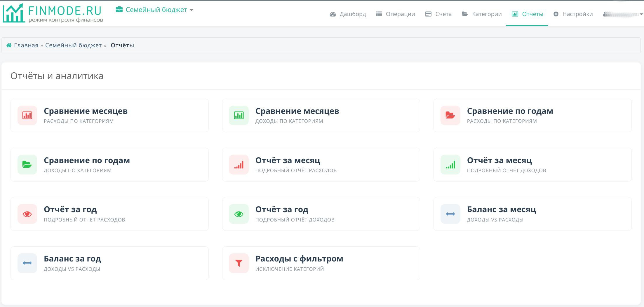Viewport: 644px width, 307px height.
Task: Go to the Счета navigation tab
Action: (x=438, y=14)
